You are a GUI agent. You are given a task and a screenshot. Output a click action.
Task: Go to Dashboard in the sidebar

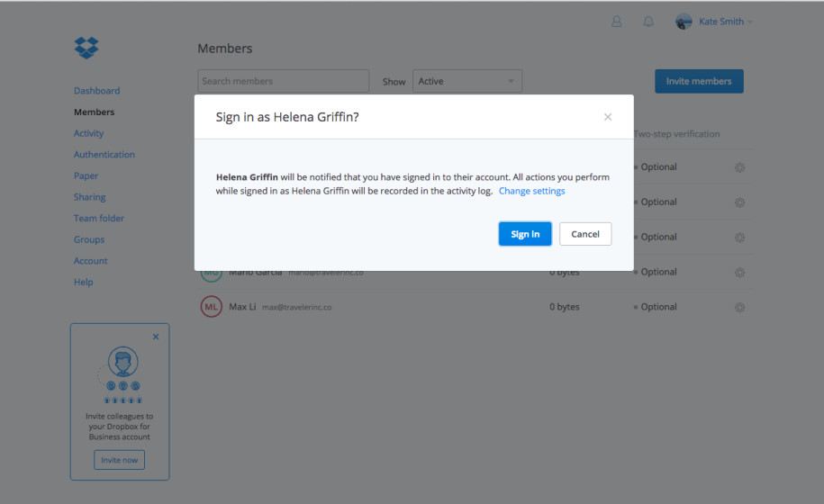(96, 91)
